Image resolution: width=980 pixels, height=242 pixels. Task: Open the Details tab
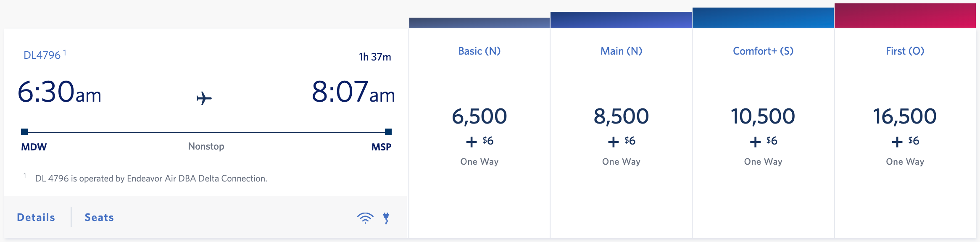[35, 218]
